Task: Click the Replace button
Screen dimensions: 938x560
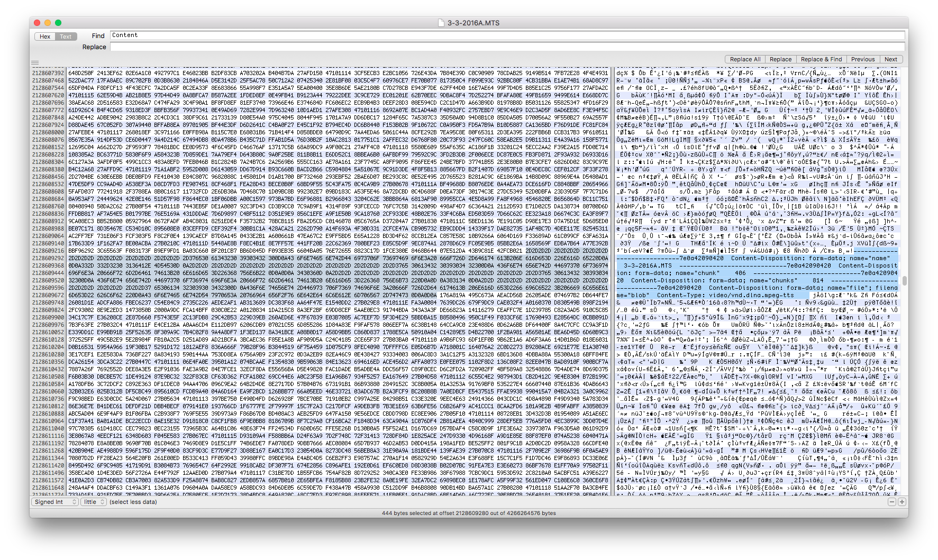Action: pyautogui.click(x=780, y=59)
